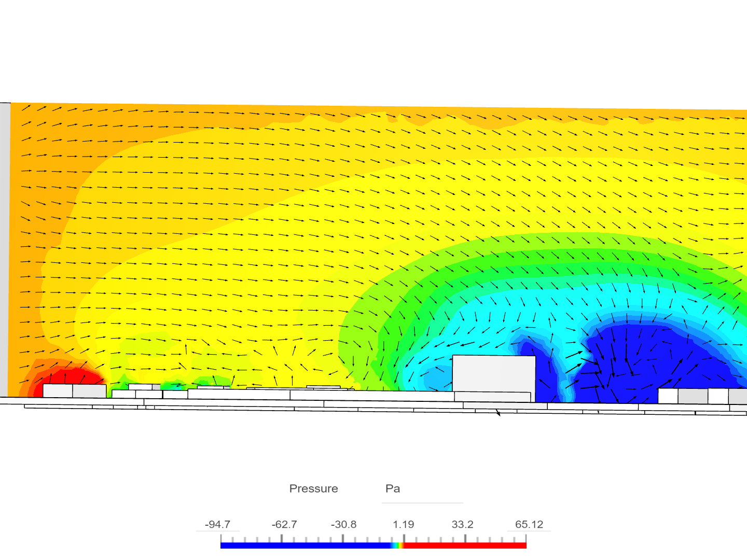Screen dimensions: 747x560
Task: Click the 1.19 legend value
Action: [404, 524]
